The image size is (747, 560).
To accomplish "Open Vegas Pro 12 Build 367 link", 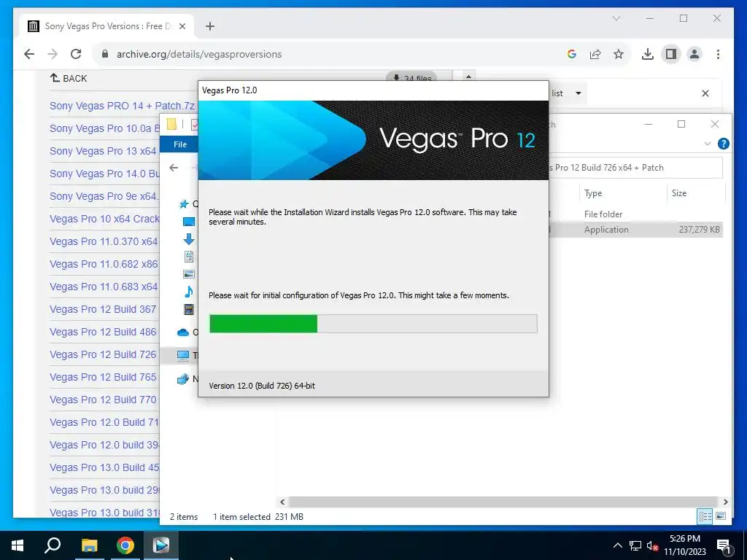I will (x=103, y=309).
